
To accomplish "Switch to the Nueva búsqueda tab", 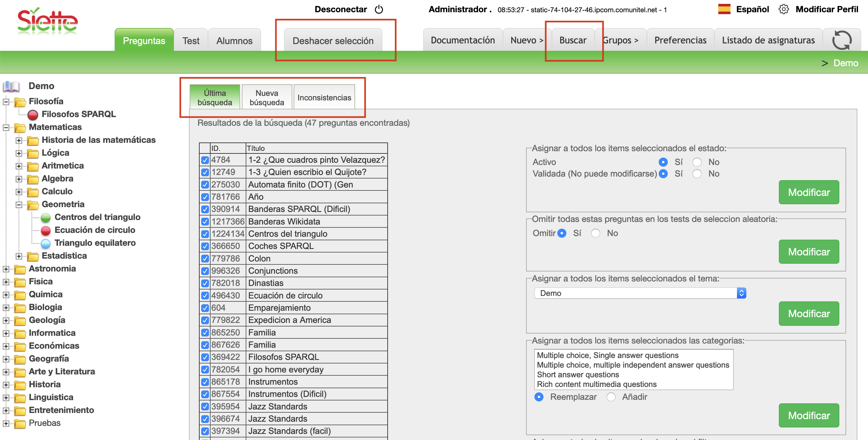I will pos(267,98).
